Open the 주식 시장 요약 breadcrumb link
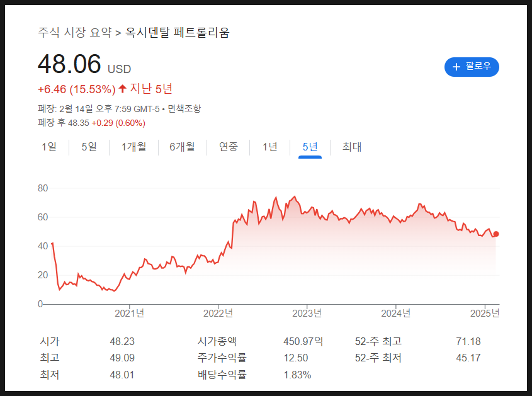 pos(75,33)
